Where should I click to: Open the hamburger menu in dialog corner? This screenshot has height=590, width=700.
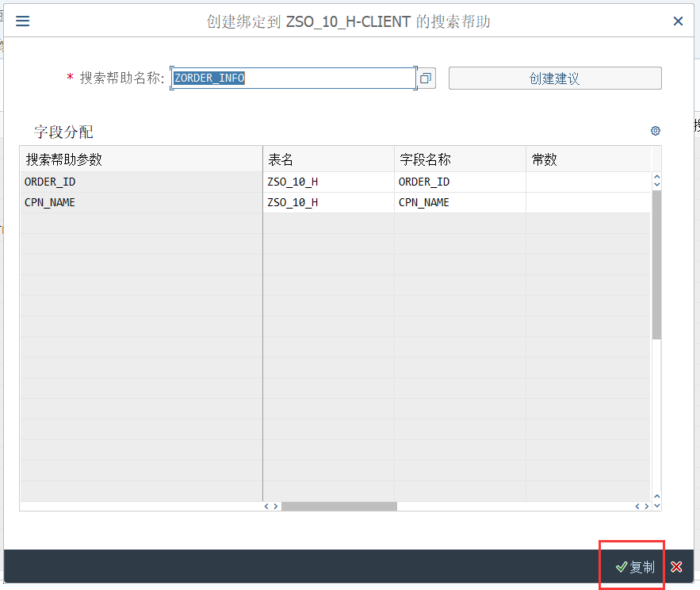pyautogui.click(x=22, y=21)
